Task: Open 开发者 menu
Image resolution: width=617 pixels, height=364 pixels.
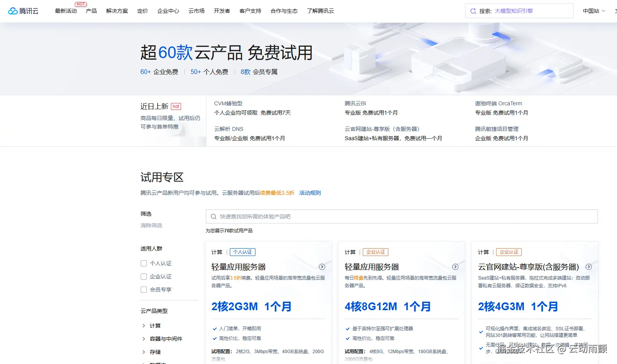Action: pos(222,11)
